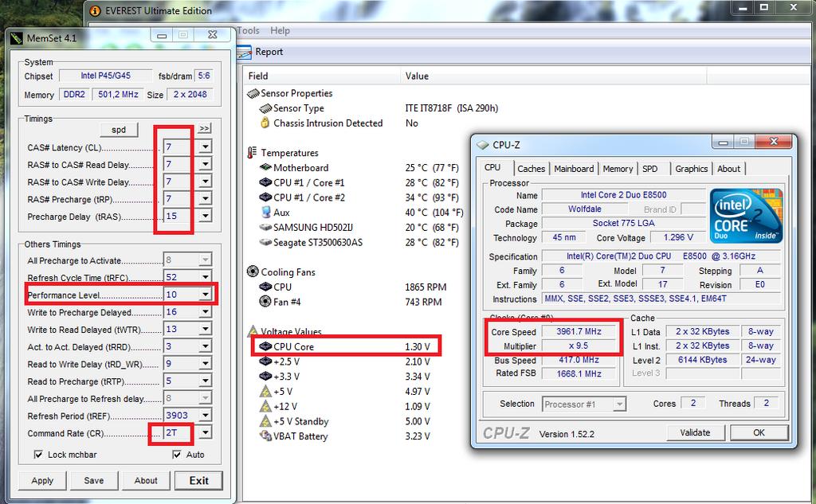Image resolution: width=816 pixels, height=504 pixels.
Task: Open the Refresh Period (tREF) dropdown
Action: tap(206, 415)
